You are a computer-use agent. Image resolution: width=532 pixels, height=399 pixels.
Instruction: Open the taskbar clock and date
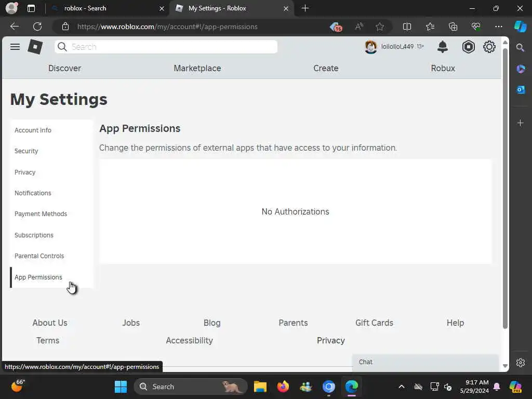point(474,387)
